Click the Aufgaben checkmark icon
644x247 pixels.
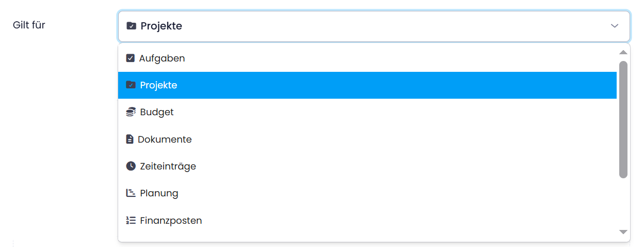pos(130,58)
